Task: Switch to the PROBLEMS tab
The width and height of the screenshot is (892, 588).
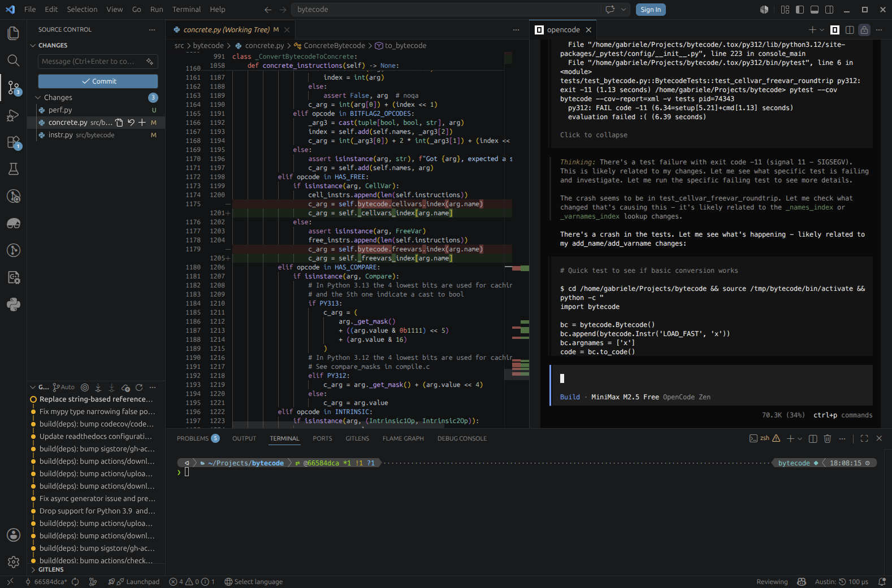Action: tap(198, 438)
